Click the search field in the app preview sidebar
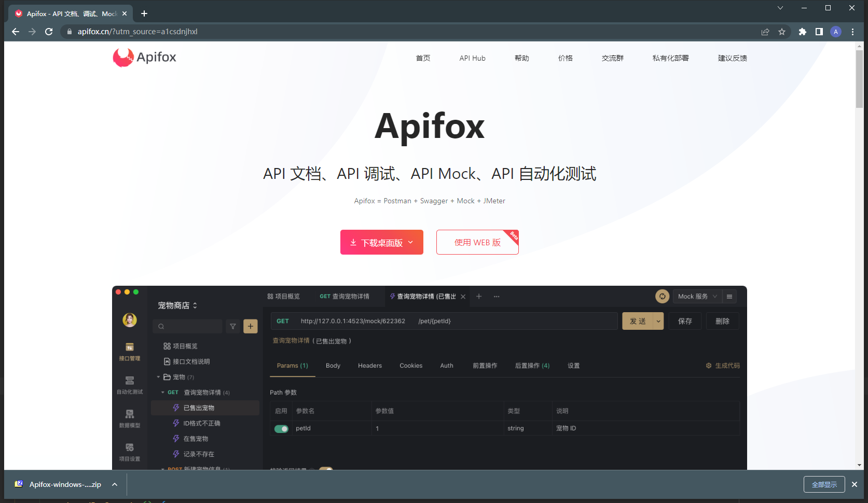This screenshot has width=868, height=503. coord(188,326)
